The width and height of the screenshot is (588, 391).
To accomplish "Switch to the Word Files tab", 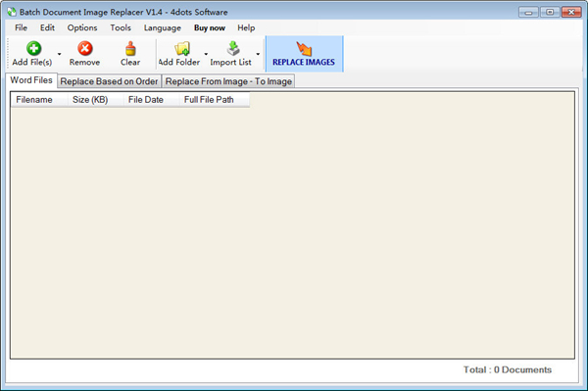I will (31, 80).
